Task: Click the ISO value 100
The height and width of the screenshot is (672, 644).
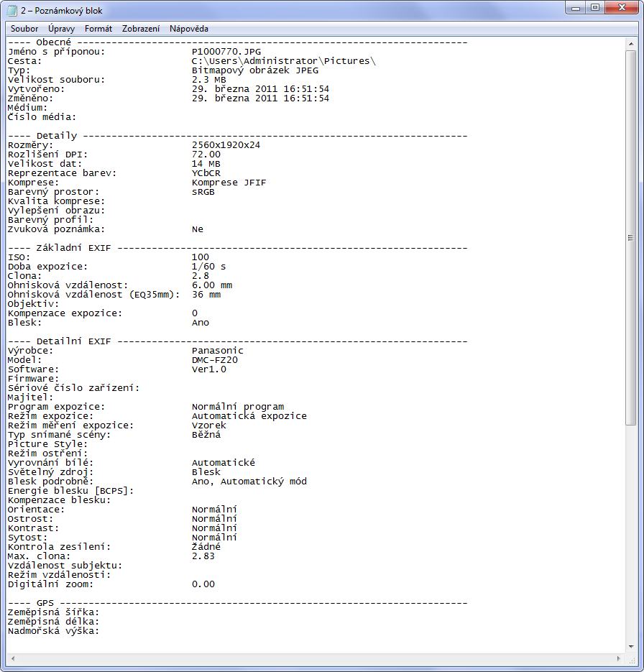Action: click(x=200, y=257)
